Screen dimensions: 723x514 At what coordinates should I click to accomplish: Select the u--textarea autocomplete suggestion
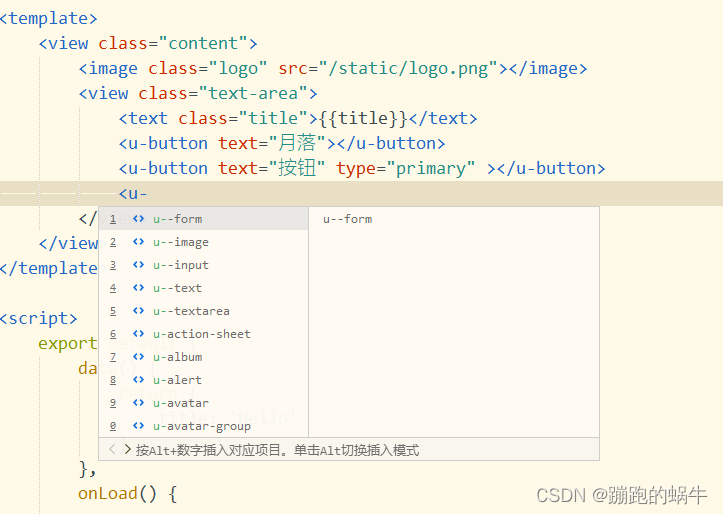tap(203, 311)
